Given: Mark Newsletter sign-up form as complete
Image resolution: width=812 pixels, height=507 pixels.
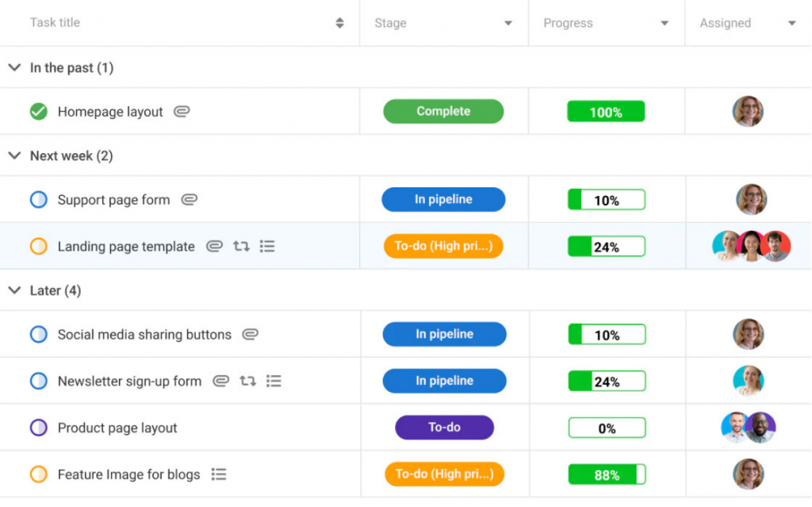Looking at the screenshot, I should pyautogui.click(x=39, y=381).
